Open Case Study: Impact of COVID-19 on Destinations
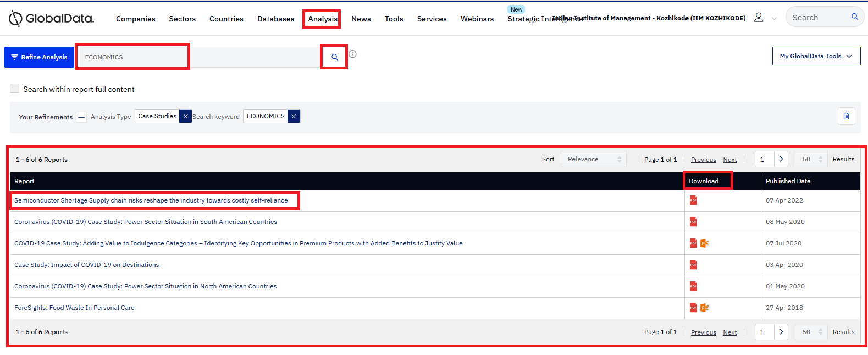Image resolution: width=868 pixels, height=355 pixels. [x=86, y=265]
